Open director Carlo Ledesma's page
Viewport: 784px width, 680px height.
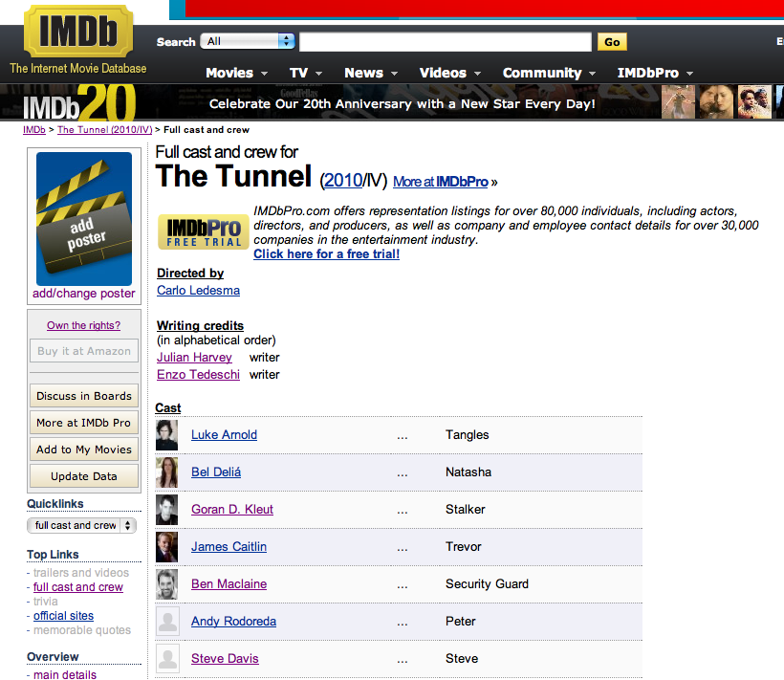[x=199, y=291]
